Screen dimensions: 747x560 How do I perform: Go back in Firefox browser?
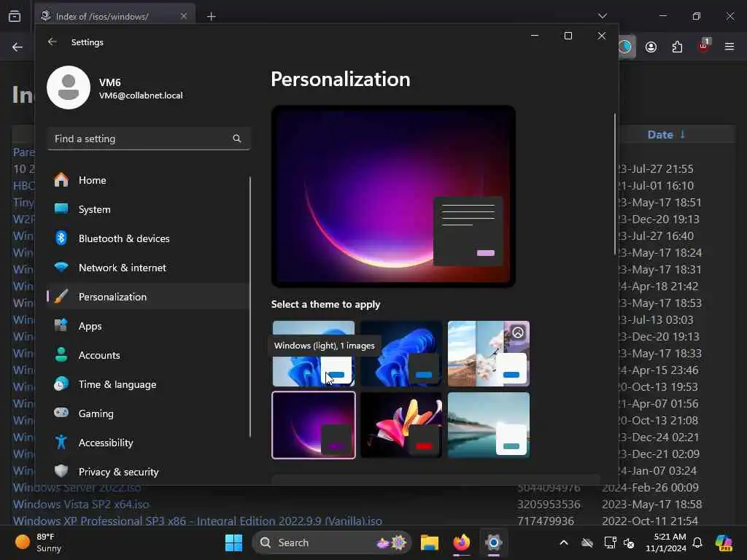(18, 47)
